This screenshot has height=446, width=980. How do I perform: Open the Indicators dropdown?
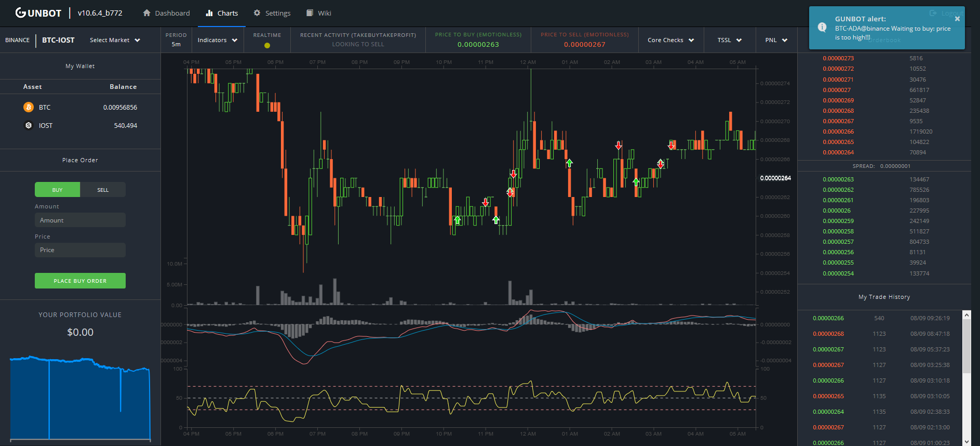pos(217,40)
